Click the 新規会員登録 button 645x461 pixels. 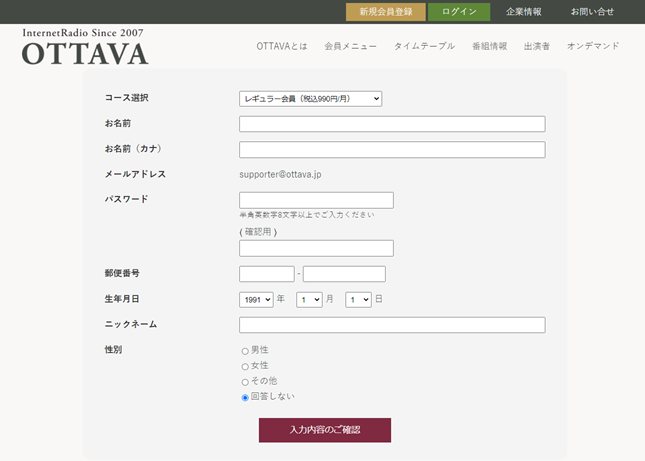click(386, 12)
